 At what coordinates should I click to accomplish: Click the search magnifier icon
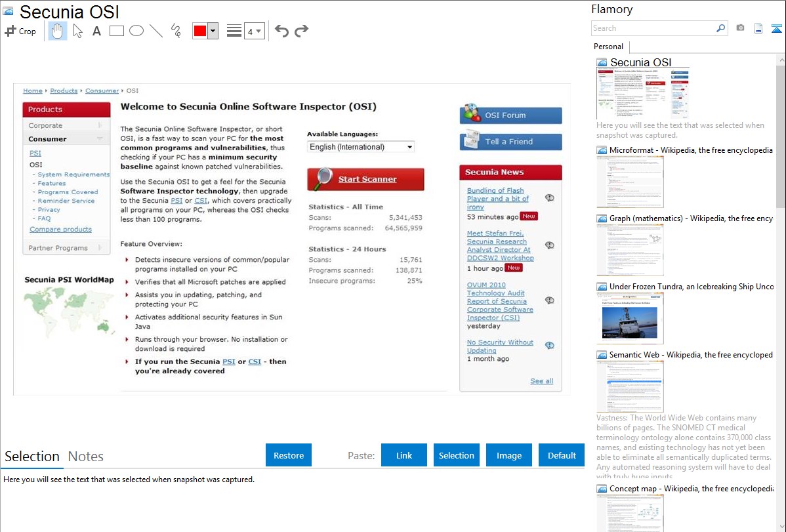(x=720, y=28)
